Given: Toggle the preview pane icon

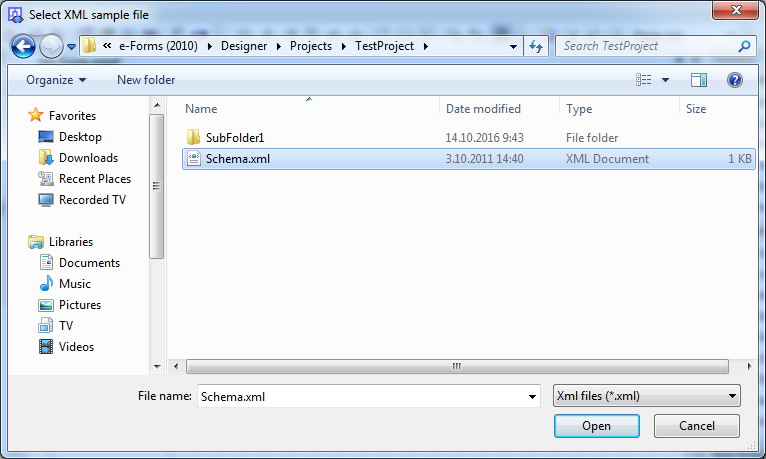Looking at the screenshot, I should point(699,80).
